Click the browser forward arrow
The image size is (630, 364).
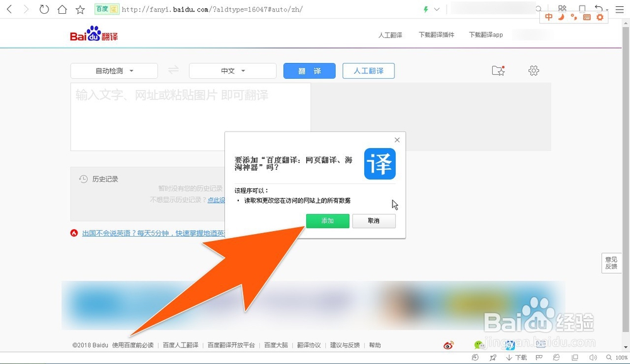coord(26,9)
